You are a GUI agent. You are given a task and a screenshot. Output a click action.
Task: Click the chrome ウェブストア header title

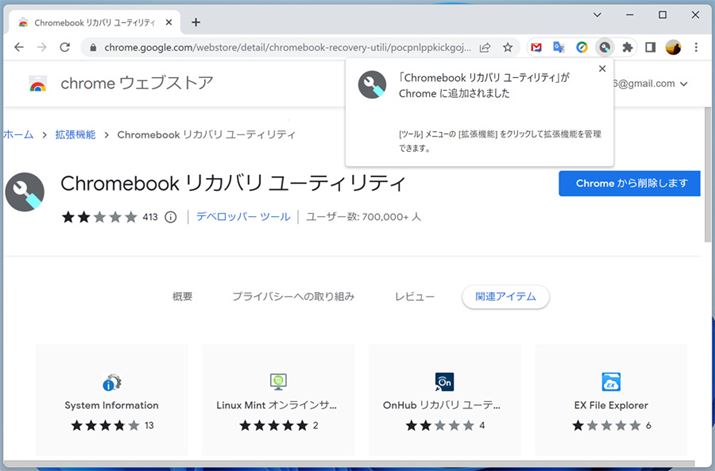[x=137, y=83]
